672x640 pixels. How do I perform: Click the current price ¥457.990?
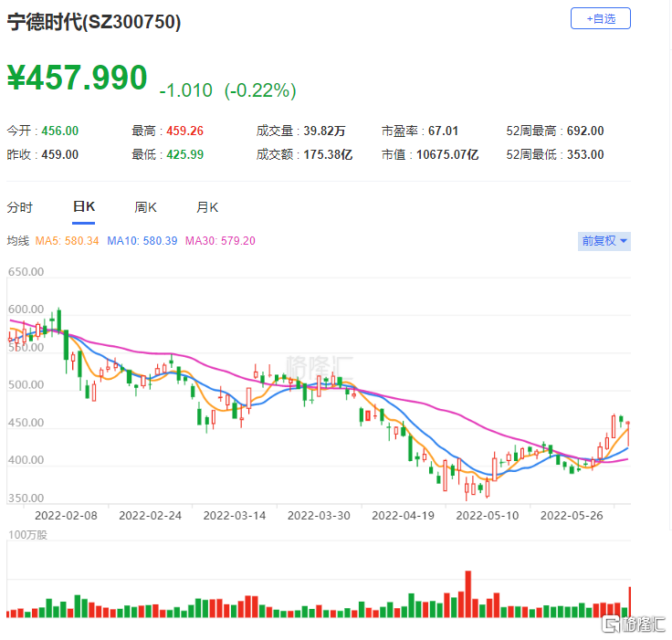coord(77,78)
